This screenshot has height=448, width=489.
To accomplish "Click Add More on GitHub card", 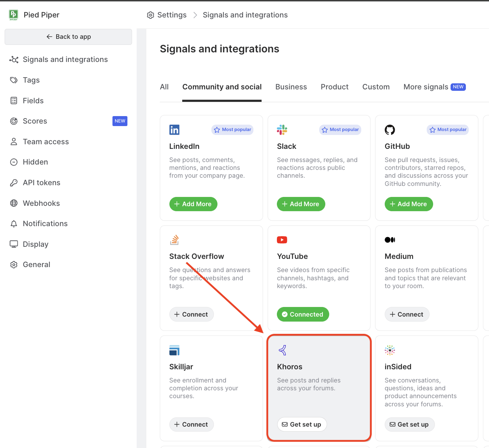I will coord(409,204).
